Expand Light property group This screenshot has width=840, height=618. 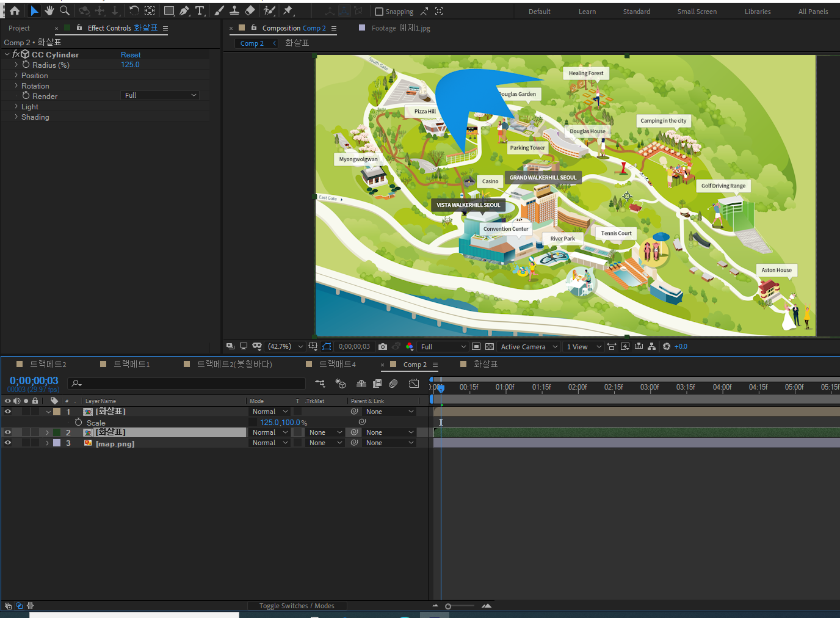click(16, 106)
